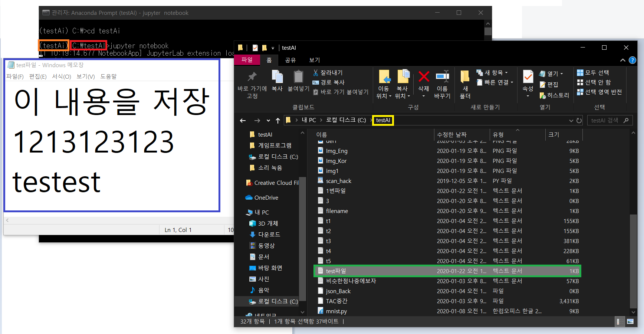Click Invert selection (선택 영역 반전)
The width and height of the screenshot is (644, 334).
[599, 92]
